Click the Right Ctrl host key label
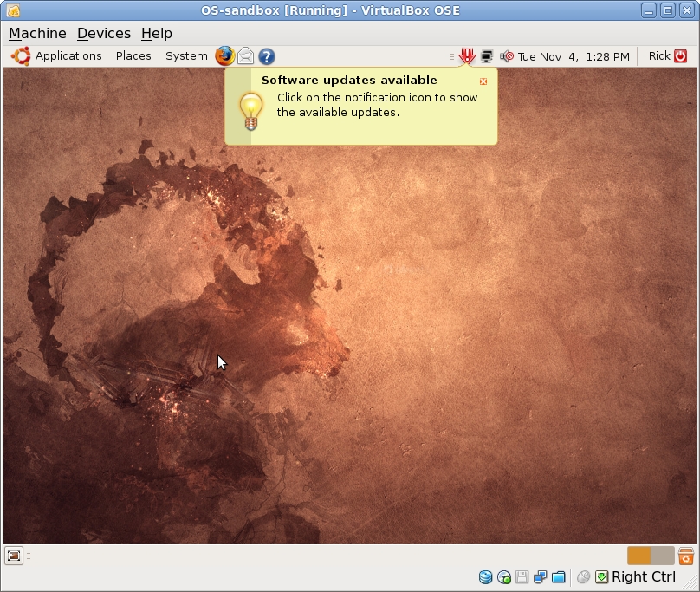The image size is (700, 592). [x=644, y=576]
